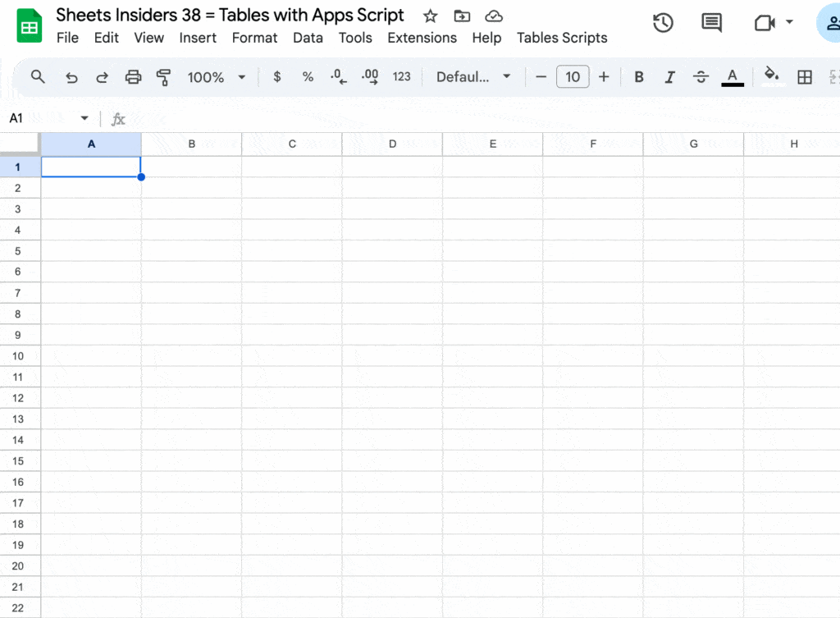Click the borders grid icon
Viewport: 840px width, 618px height.
tap(805, 77)
